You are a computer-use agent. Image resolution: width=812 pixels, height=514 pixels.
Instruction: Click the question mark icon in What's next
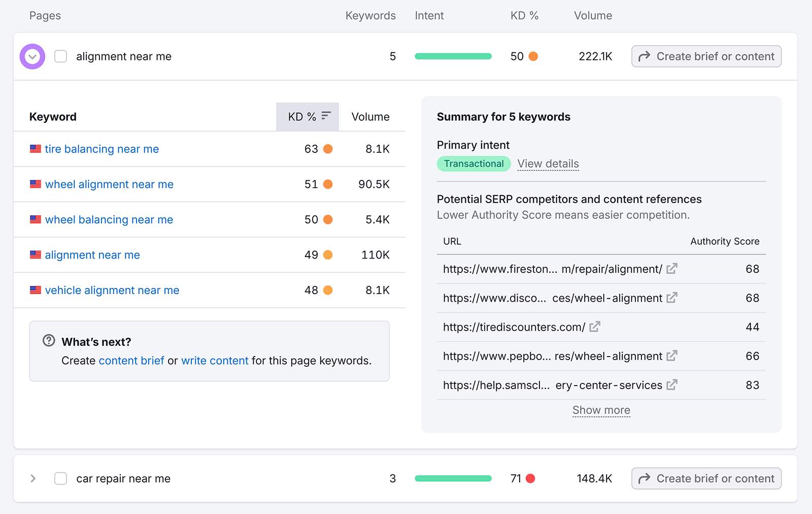pos(48,341)
